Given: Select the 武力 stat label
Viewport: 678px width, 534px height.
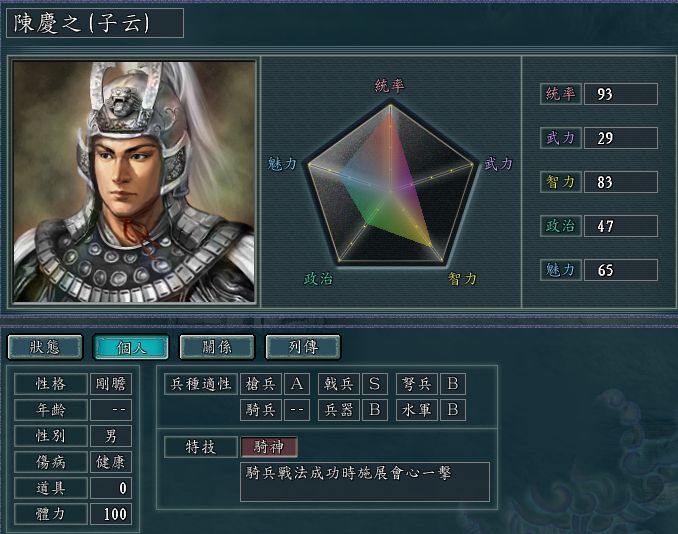Looking at the screenshot, I should click(560, 138).
